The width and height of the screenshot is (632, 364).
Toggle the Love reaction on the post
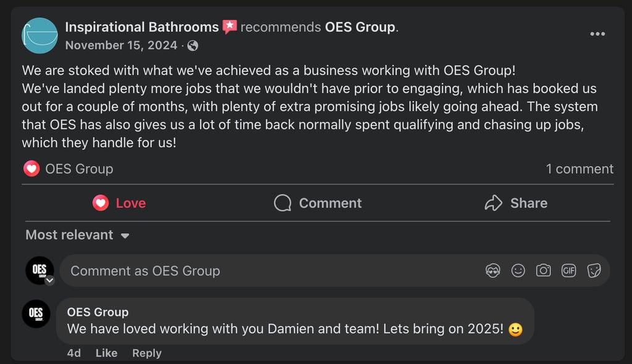119,203
